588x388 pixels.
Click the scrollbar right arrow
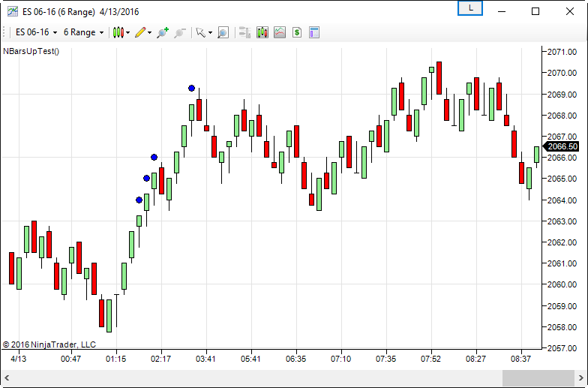point(580,377)
